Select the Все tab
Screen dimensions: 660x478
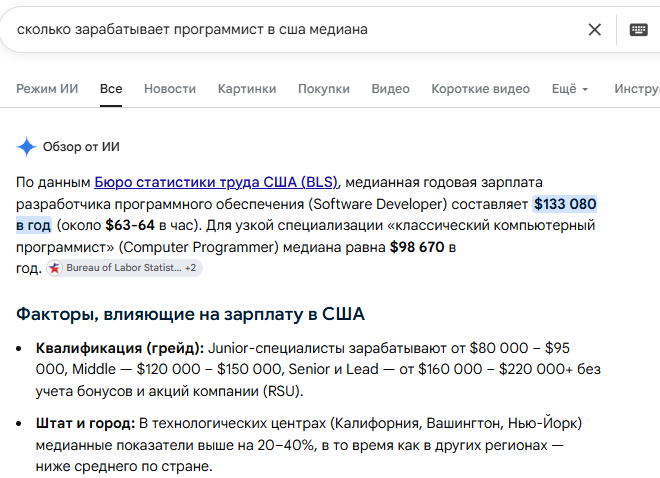(111, 89)
